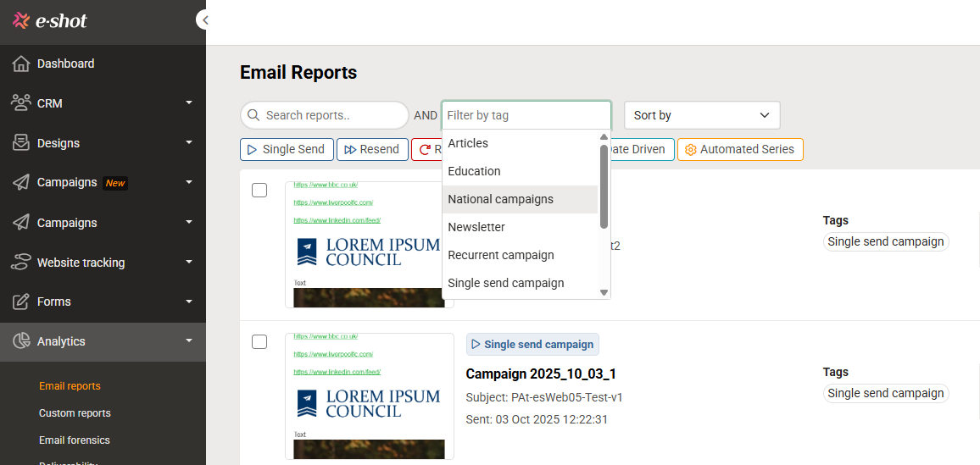Viewport: 980px width, 465px height.
Task: Collapse the Analytics menu arrow
Action: coord(189,340)
